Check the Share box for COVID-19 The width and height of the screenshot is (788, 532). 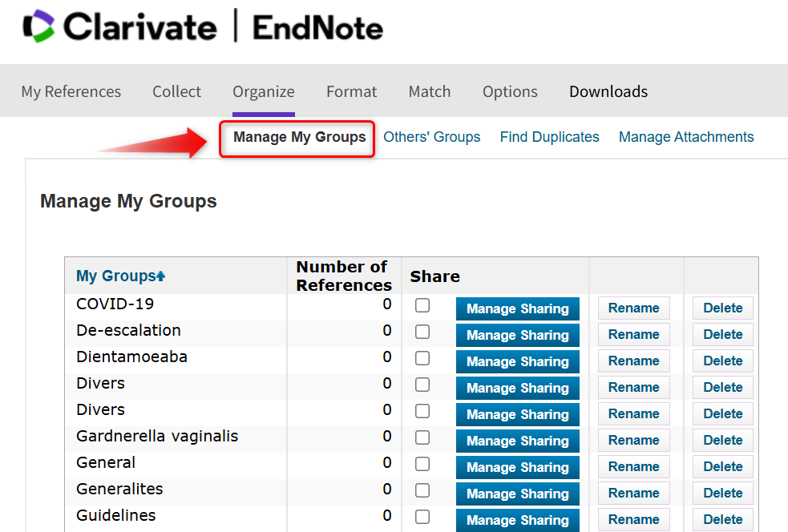point(422,305)
